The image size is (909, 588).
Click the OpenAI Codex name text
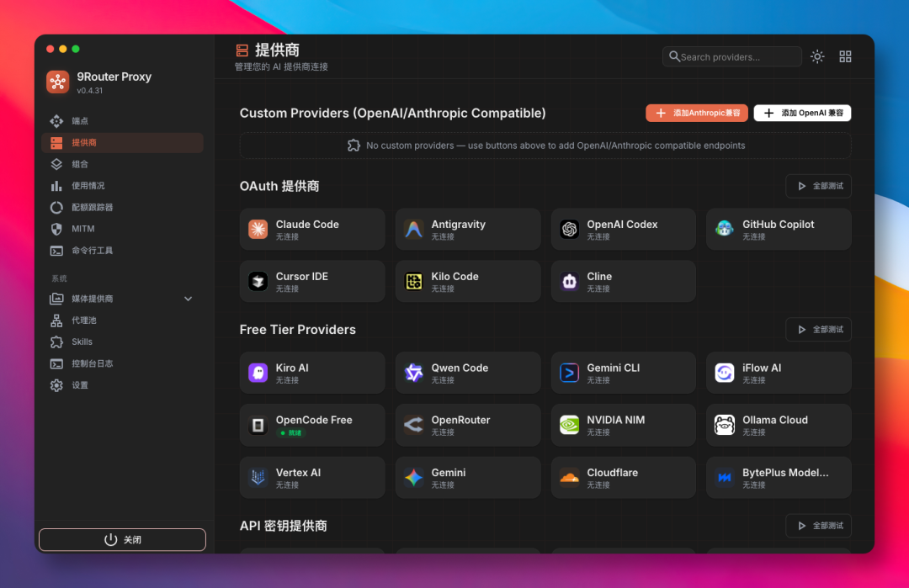pos(622,225)
